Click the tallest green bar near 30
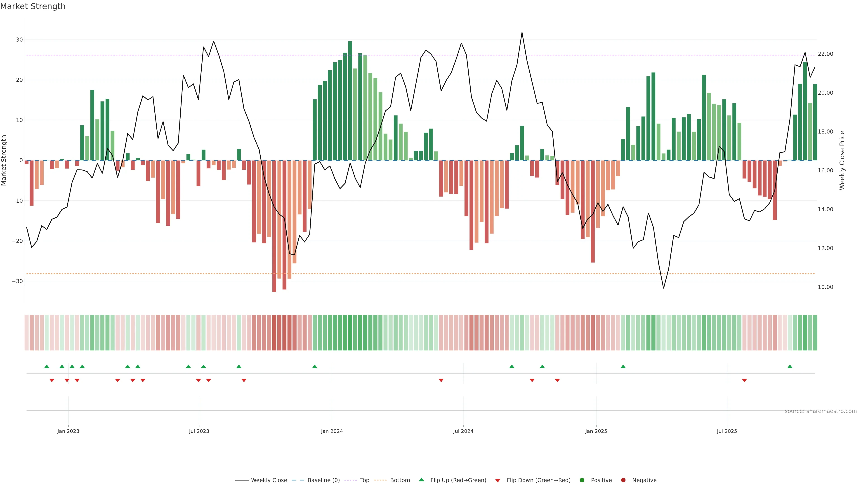The image size is (868, 488). tap(350, 101)
